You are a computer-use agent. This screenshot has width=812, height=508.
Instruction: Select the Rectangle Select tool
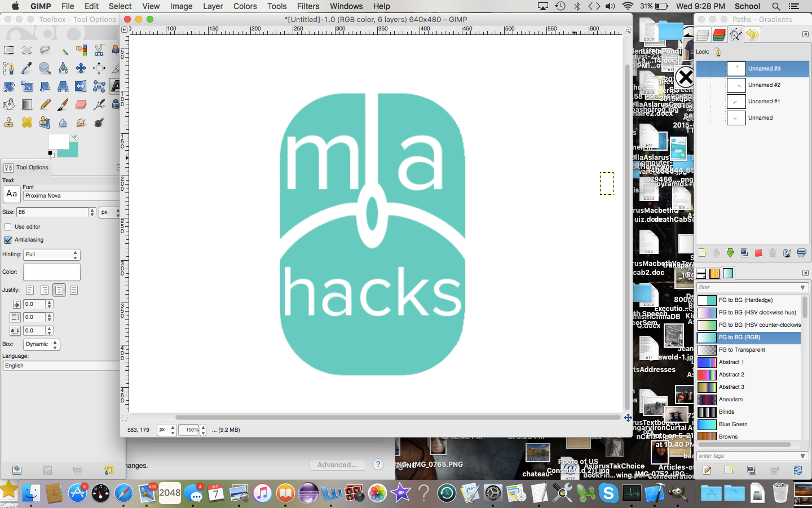[9, 50]
